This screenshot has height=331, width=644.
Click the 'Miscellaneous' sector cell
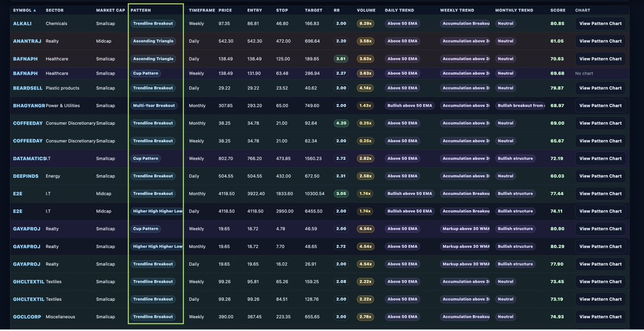[x=61, y=317]
